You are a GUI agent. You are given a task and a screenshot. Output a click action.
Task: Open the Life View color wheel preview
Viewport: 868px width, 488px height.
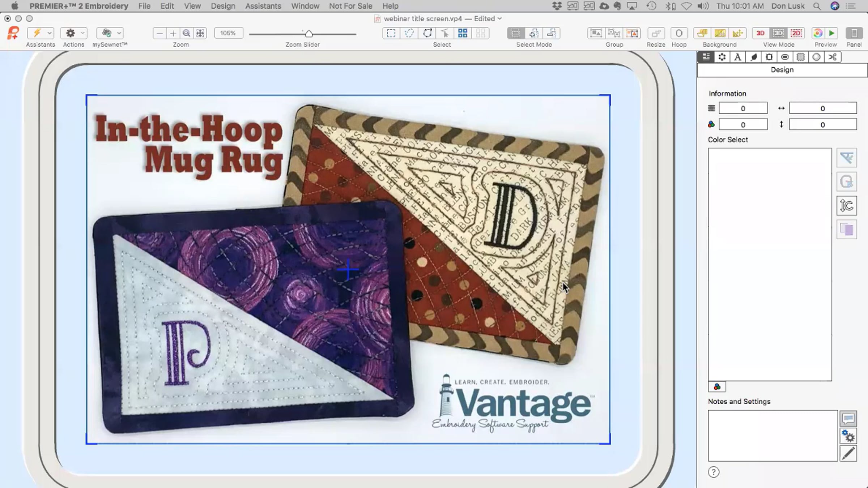pos(817,33)
